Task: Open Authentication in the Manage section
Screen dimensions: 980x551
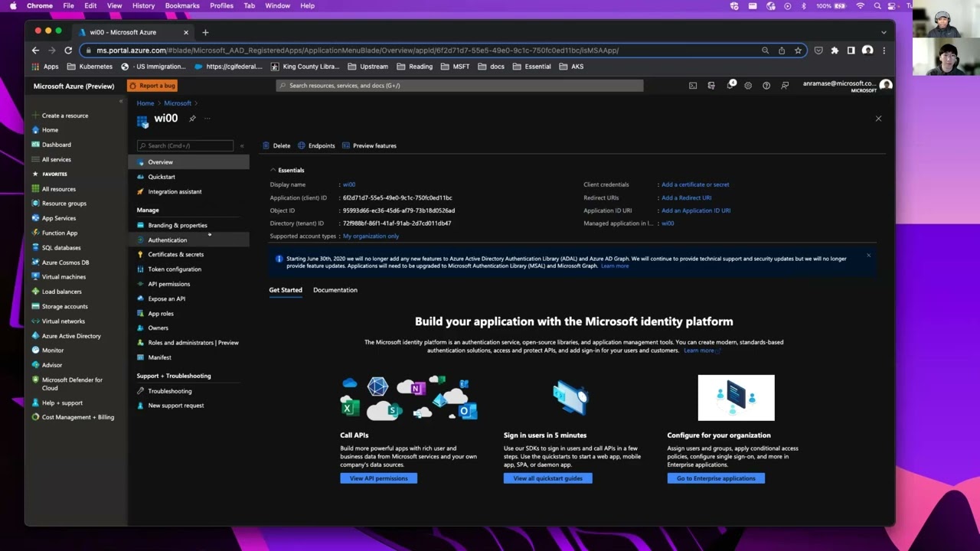Action: tap(188, 240)
